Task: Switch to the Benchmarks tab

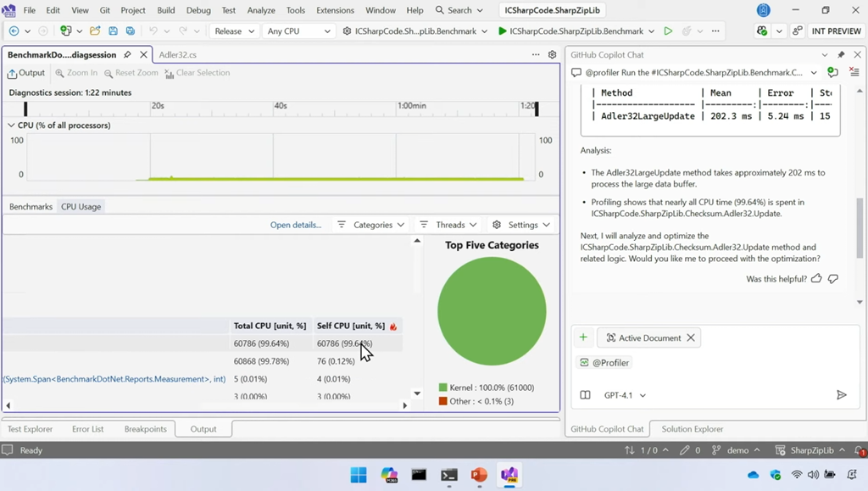Action: pyautogui.click(x=31, y=207)
